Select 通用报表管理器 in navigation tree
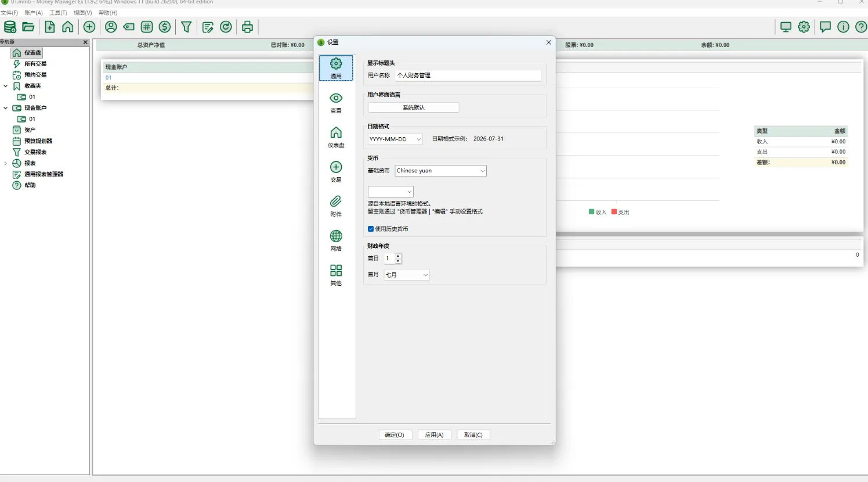The width and height of the screenshot is (868, 482). pyautogui.click(x=44, y=174)
